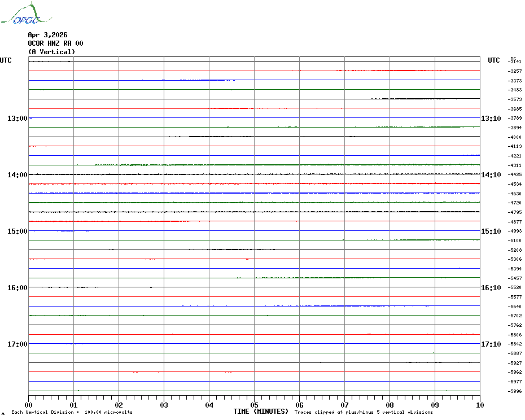Click the Apr 3,2026 date label
This screenshot has height=420, width=525.
pos(47,35)
